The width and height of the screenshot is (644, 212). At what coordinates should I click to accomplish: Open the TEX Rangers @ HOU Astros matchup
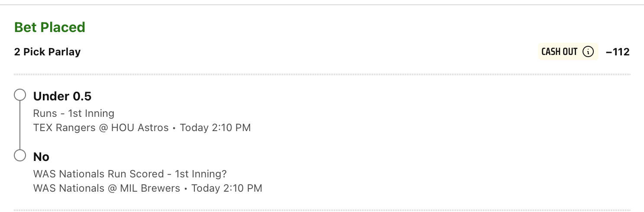click(101, 128)
